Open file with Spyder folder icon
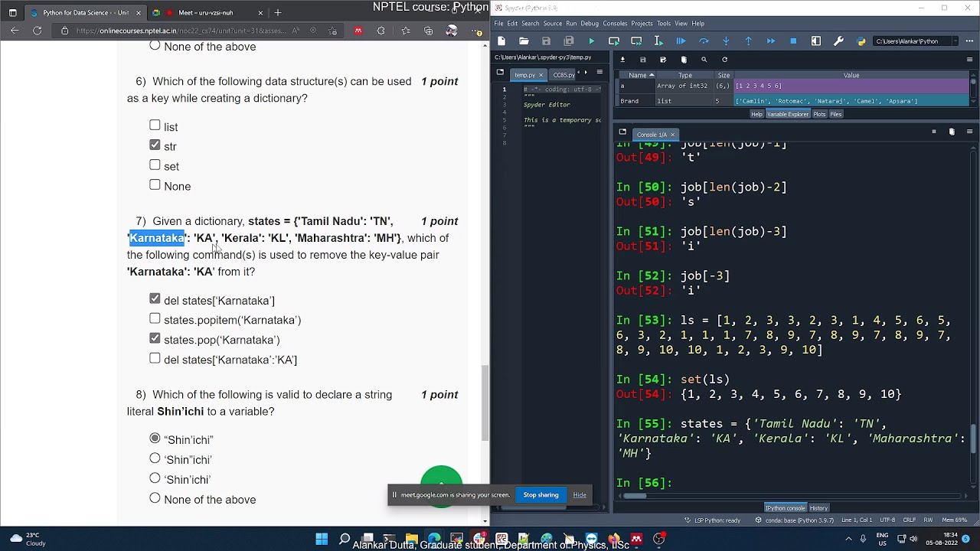The height and width of the screenshot is (551, 980). 524,41
